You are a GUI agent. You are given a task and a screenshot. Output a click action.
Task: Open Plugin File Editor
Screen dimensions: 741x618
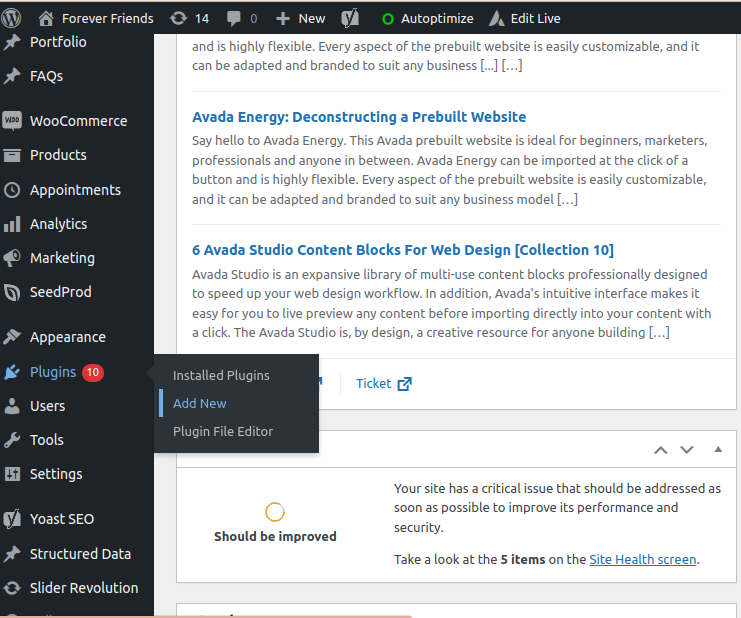click(223, 431)
